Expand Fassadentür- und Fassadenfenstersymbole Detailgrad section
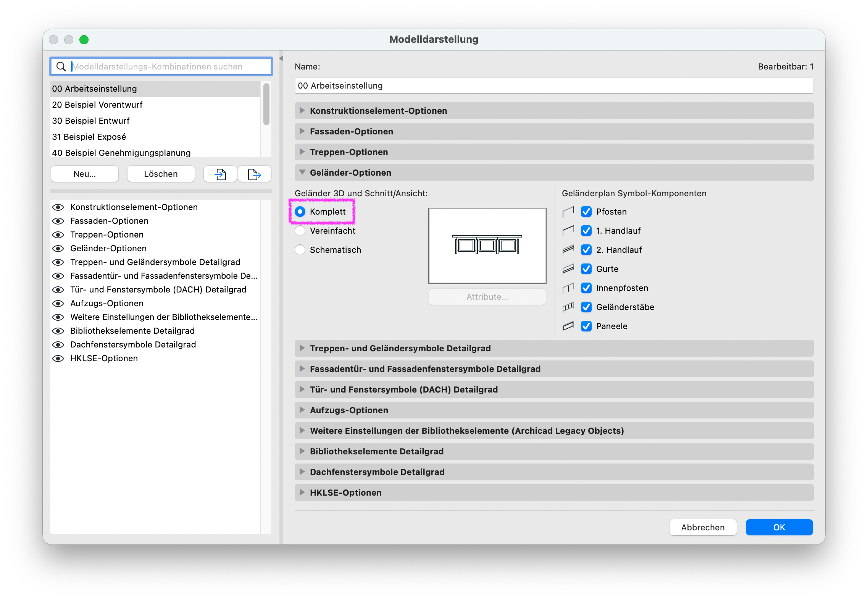This screenshot has height=601, width=868. 554,369
